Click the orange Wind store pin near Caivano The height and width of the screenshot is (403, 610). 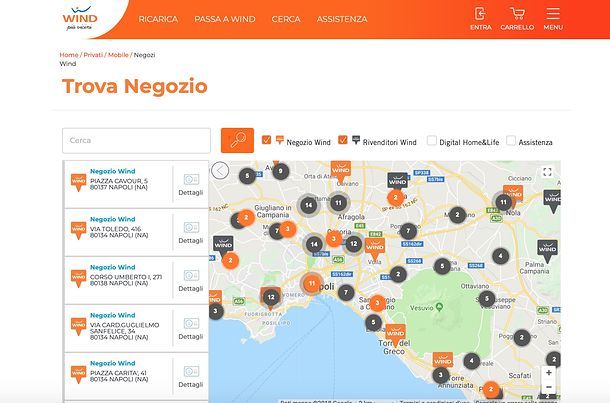tap(341, 172)
